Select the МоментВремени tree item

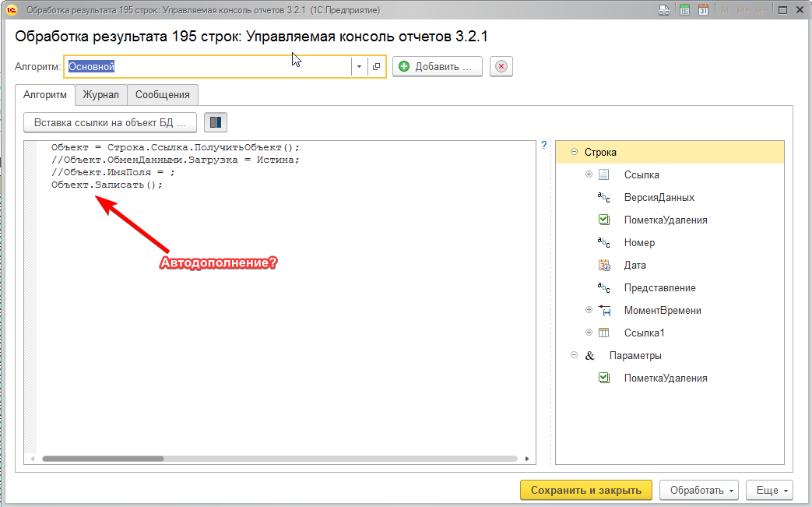[663, 311]
